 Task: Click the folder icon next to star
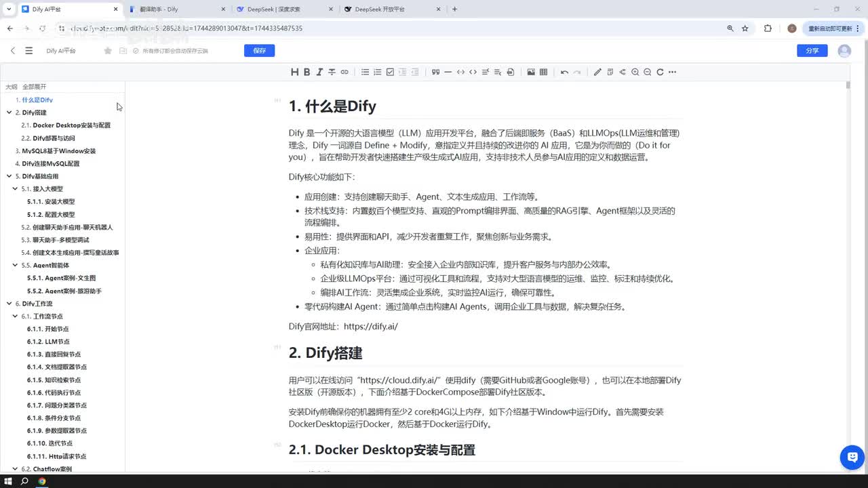(123, 51)
